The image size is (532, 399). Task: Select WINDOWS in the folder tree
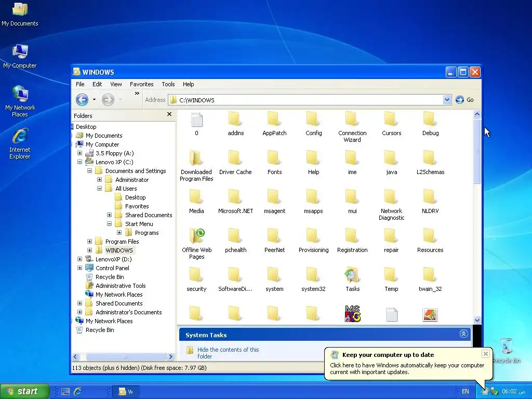point(119,250)
